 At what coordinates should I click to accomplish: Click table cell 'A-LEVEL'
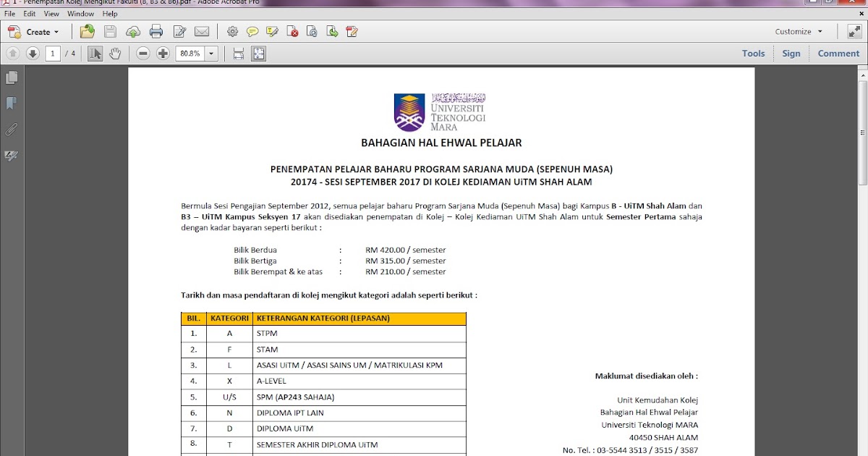pyautogui.click(x=271, y=381)
